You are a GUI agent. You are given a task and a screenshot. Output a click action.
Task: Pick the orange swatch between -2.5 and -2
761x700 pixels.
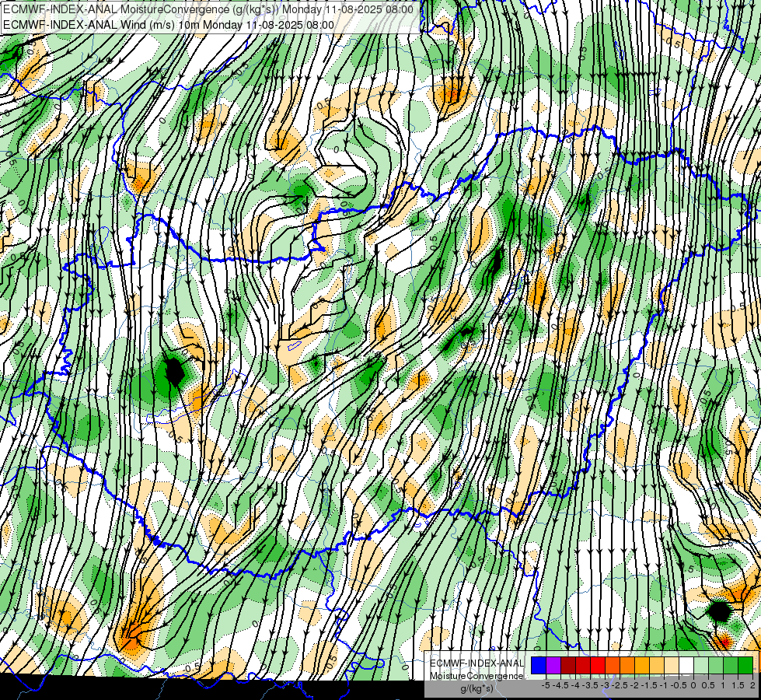pyautogui.click(x=627, y=665)
